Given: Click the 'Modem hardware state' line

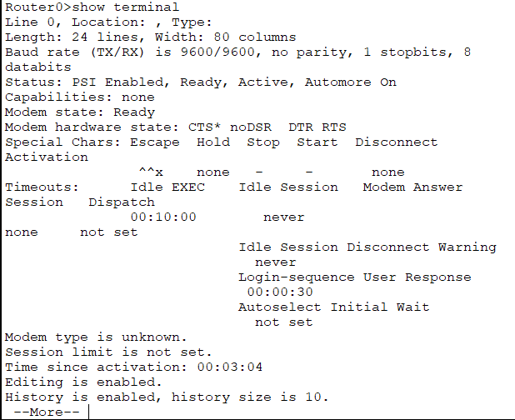Looking at the screenshot, I should 175,127.
